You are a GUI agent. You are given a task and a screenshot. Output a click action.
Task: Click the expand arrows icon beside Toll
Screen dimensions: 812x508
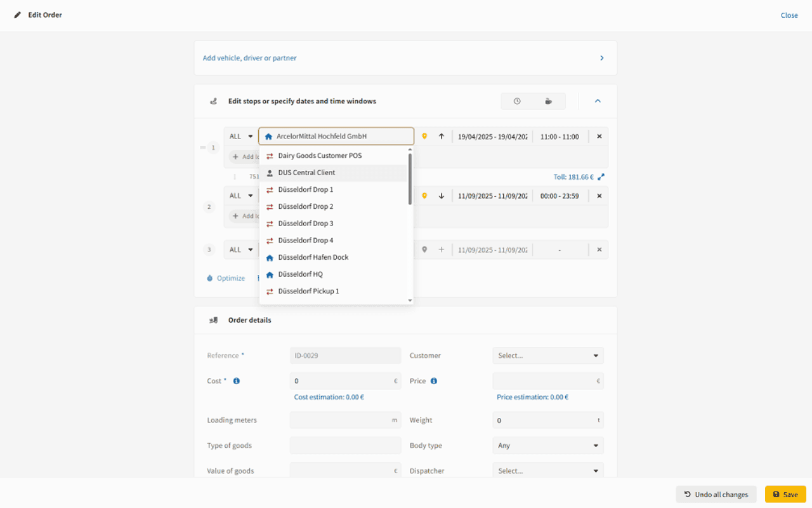coord(601,177)
